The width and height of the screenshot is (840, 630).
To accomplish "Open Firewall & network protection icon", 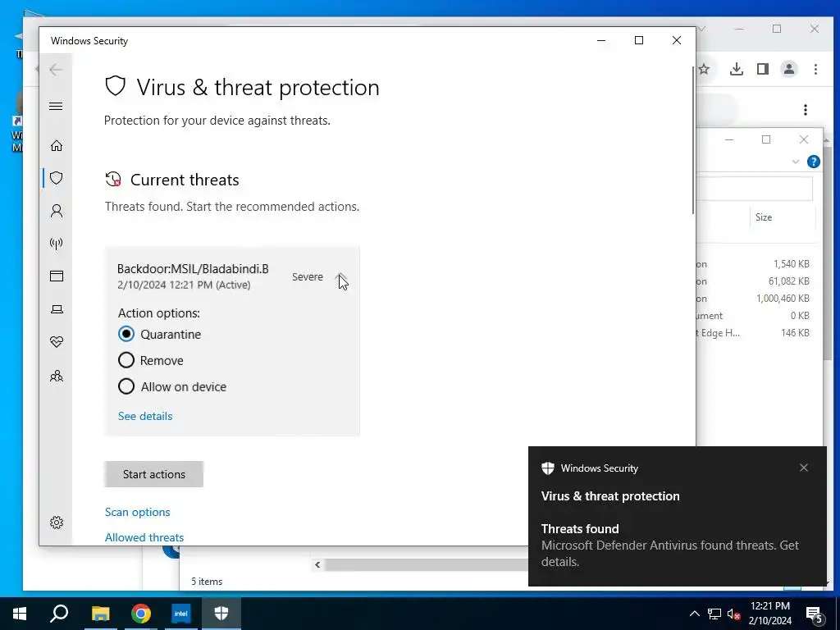I will point(57,244).
